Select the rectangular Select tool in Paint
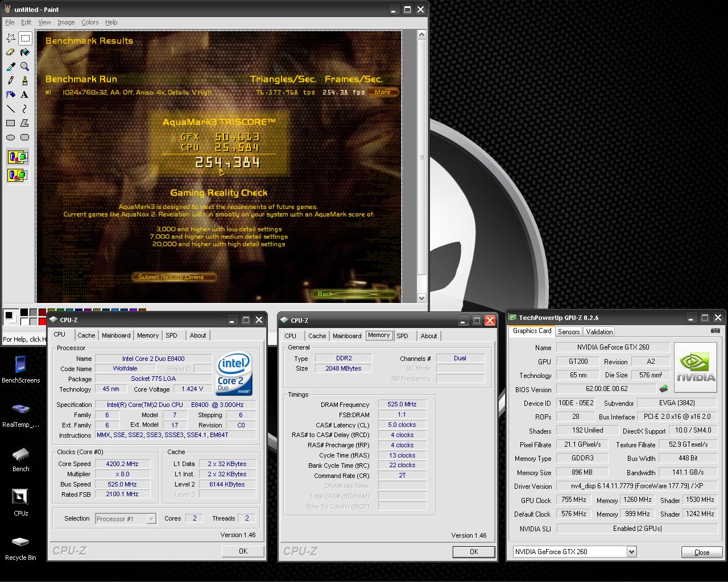728x582 pixels. tap(25, 38)
